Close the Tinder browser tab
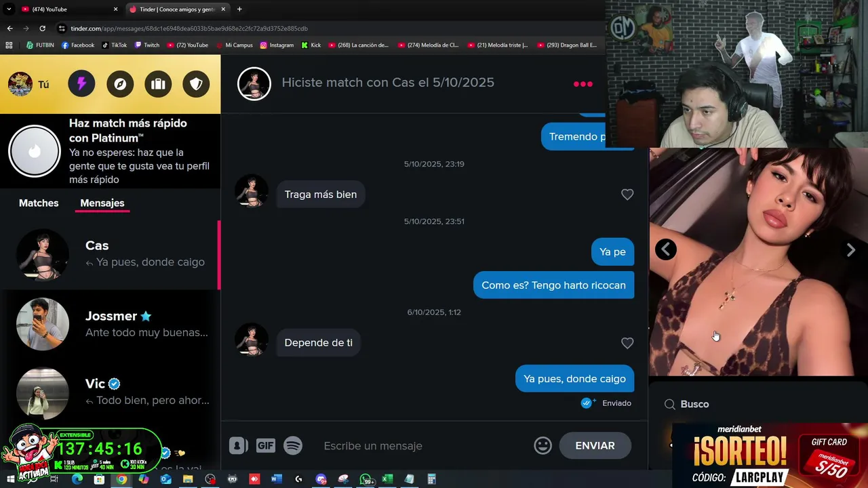This screenshot has width=868, height=488. (223, 9)
